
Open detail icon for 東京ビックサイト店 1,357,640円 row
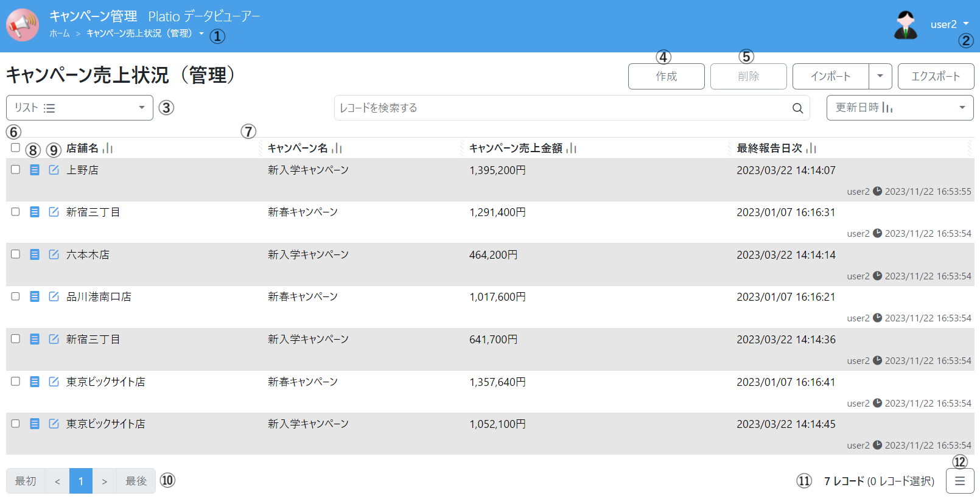coord(35,382)
